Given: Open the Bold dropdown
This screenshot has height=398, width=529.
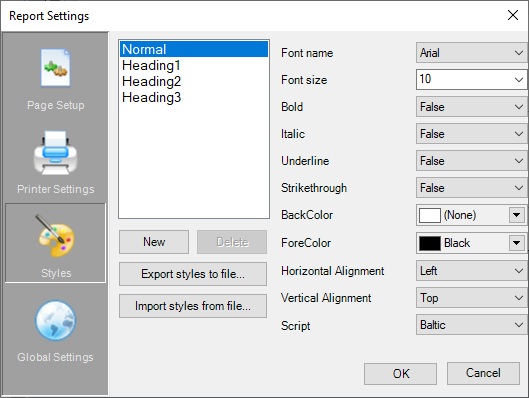Looking at the screenshot, I should 471,107.
